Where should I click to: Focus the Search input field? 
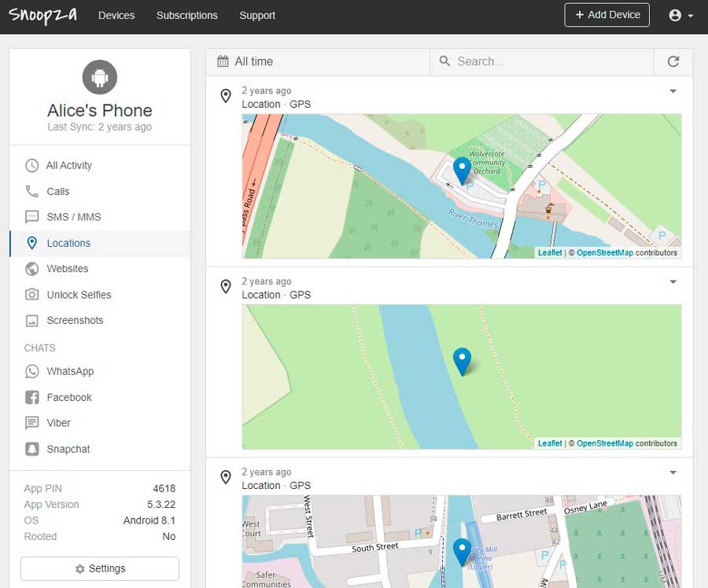[x=542, y=61]
